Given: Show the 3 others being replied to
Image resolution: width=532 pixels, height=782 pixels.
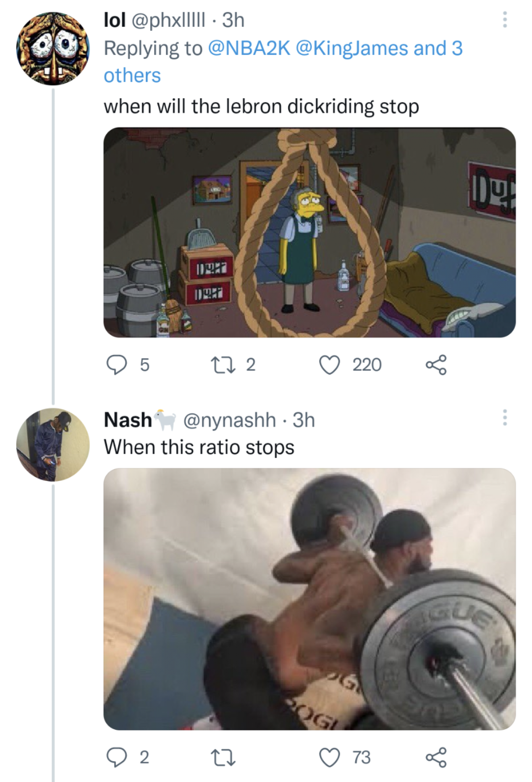Looking at the screenshot, I should click(438, 48).
